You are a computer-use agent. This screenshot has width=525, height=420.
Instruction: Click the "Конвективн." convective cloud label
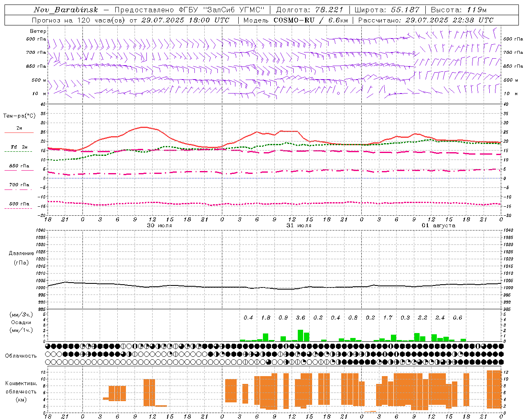[x=21, y=383]
